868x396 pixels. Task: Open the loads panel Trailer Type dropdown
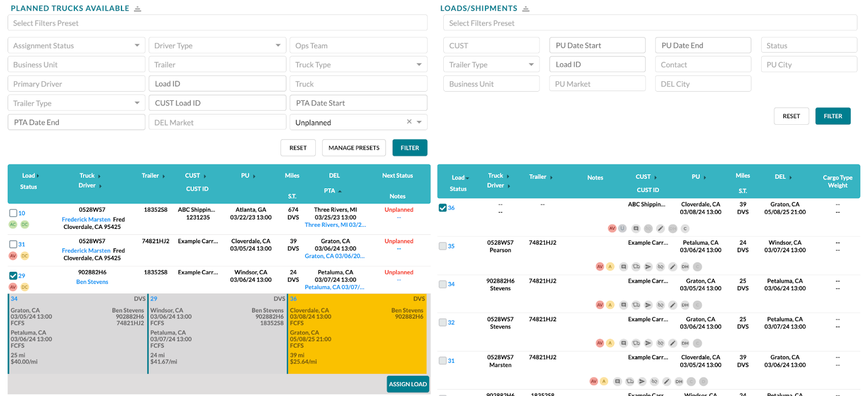coord(492,65)
